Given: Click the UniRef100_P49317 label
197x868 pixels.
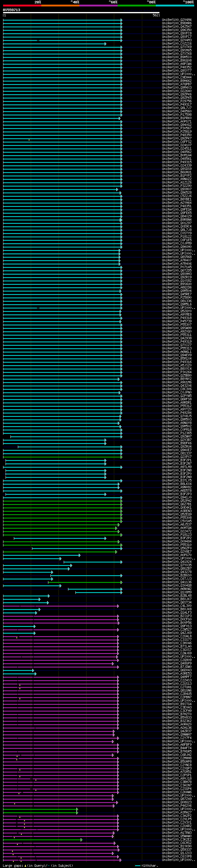Looking at the screenshot, I should pyautogui.click(x=177, y=104).
